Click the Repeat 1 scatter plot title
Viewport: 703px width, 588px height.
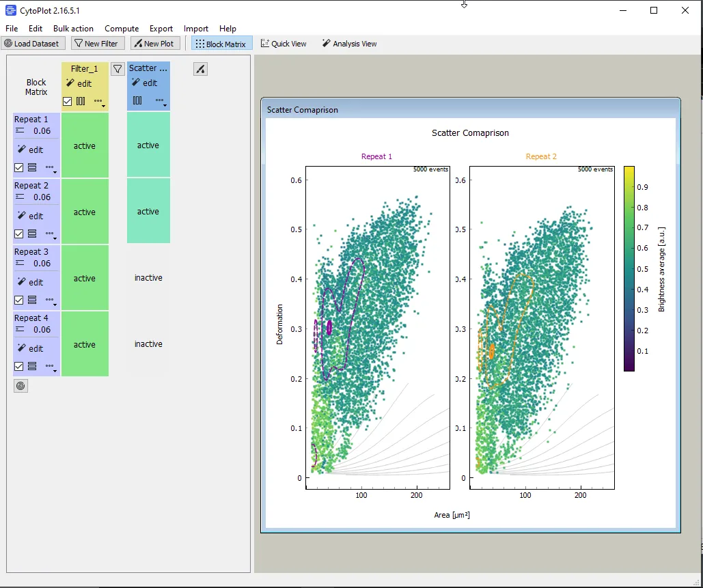point(376,156)
